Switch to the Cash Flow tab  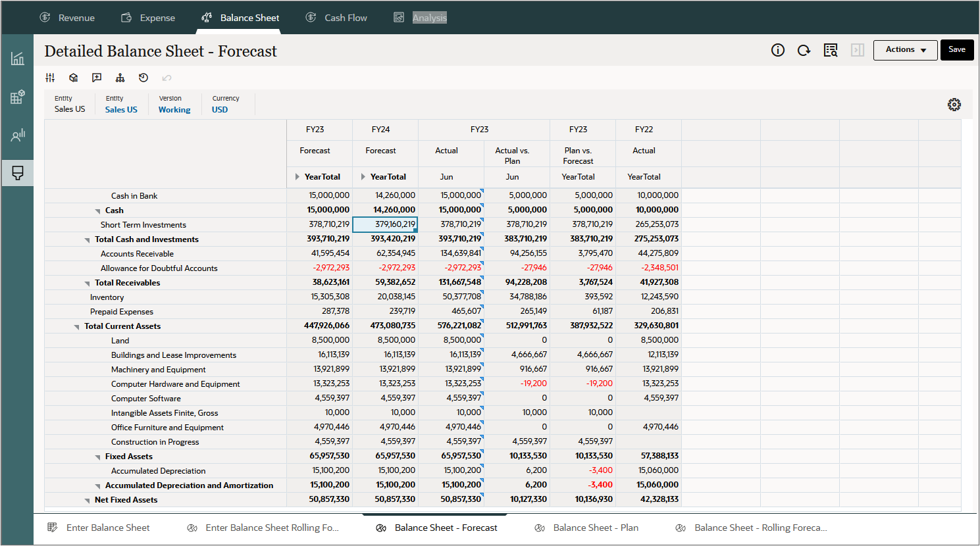point(346,18)
